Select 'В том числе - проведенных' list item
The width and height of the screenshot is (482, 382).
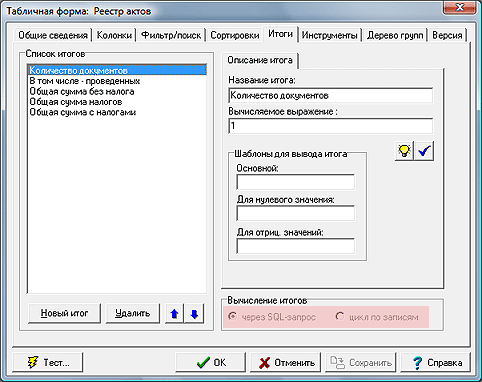tap(85, 81)
